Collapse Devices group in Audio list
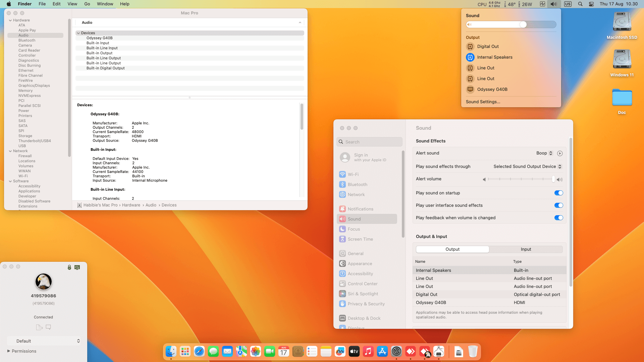Image resolution: width=644 pixels, height=362 pixels. pyautogui.click(x=78, y=33)
